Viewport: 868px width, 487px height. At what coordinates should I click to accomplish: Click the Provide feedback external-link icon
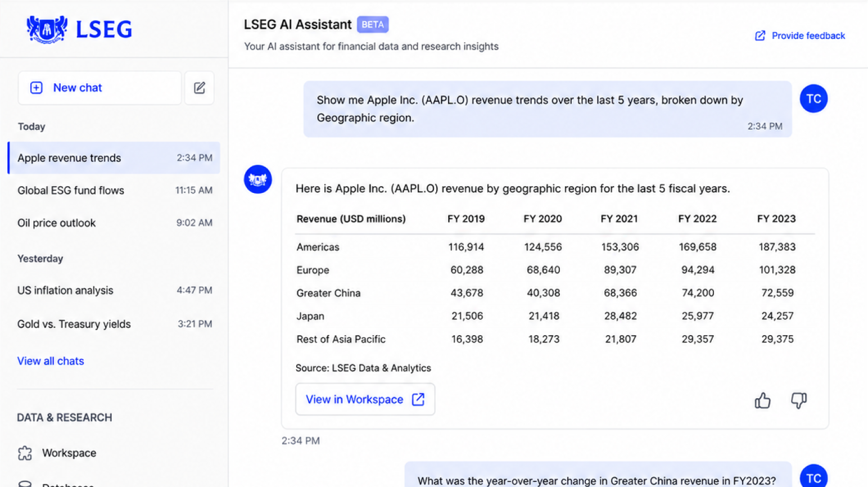click(x=760, y=36)
